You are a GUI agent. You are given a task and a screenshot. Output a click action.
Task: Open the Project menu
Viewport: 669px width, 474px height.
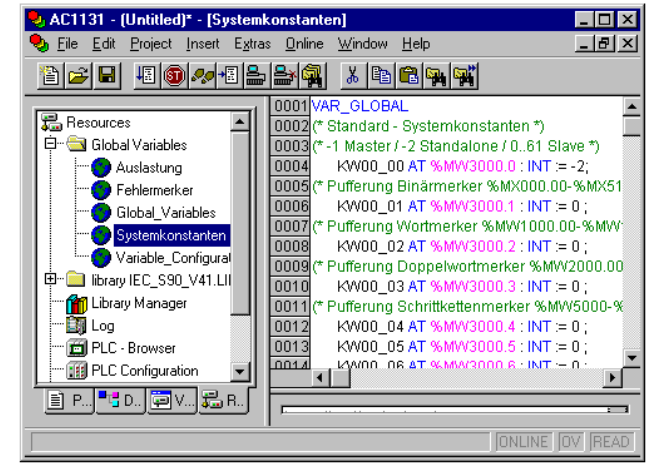pyautogui.click(x=151, y=44)
